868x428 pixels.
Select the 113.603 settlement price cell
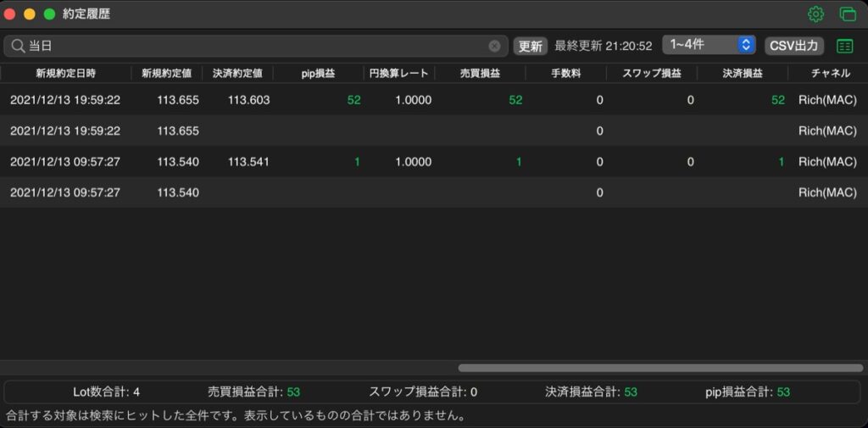point(248,100)
